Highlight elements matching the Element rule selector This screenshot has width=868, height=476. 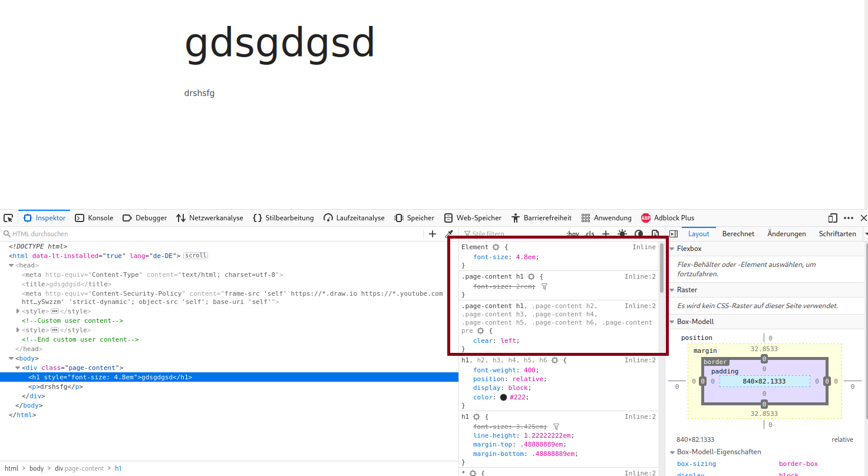[x=496, y=247]
